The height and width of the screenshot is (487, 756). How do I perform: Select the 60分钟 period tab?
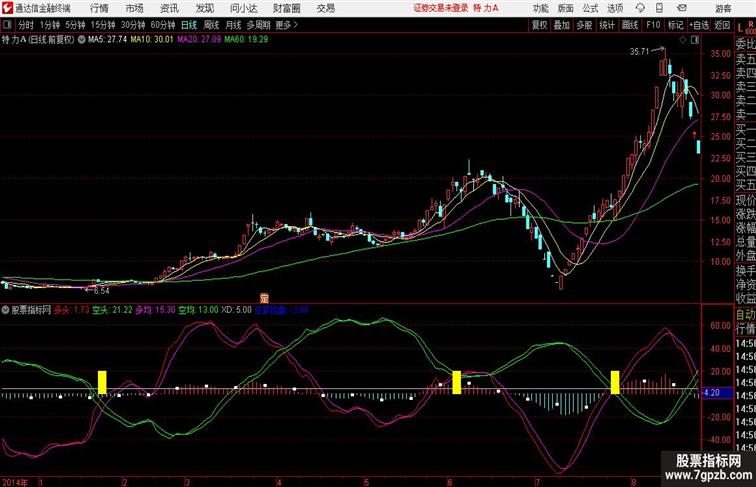(x=162, y=25)
